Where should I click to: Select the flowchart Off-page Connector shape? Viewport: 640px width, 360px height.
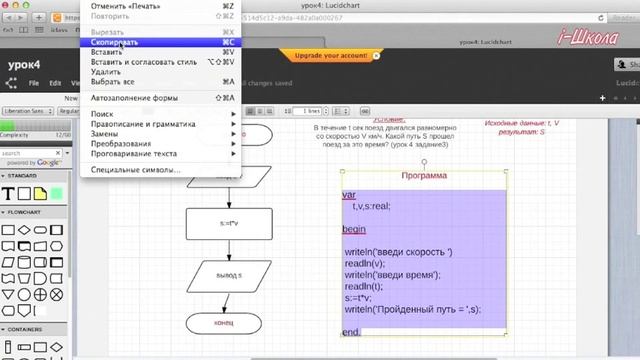tap(24, 311)
